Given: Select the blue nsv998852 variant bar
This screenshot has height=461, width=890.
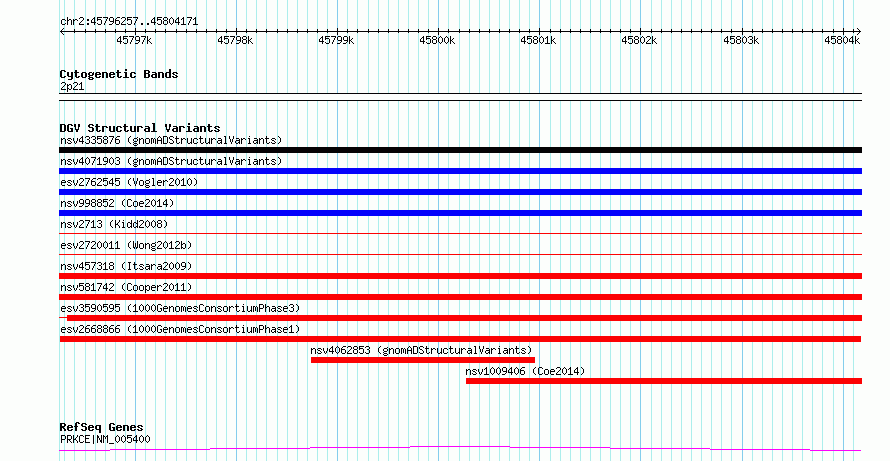Looking at the screenshot, I should [460, 213].
